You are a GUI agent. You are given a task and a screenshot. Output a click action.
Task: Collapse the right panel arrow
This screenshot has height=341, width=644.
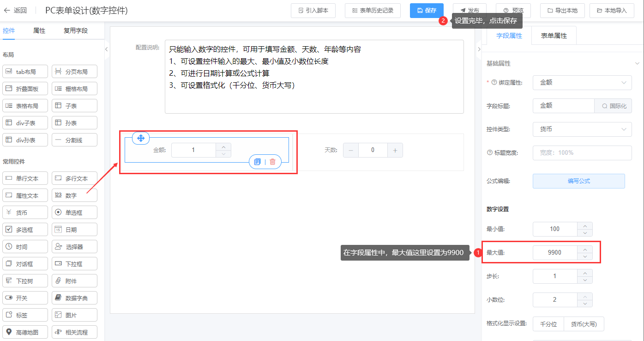pyautogui.click(x=479, y=49)
